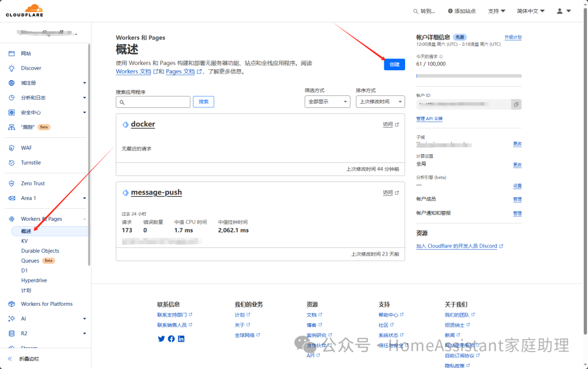Click the blue 创建 button
The image size is (588, 369).
(394, 64)
